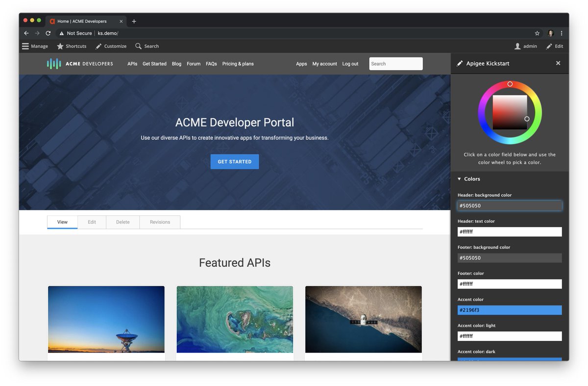Image resolution: width=588 pixels, height=386 pixels.
Task: Click the browser back arrow
Action: tap(26, 33)
